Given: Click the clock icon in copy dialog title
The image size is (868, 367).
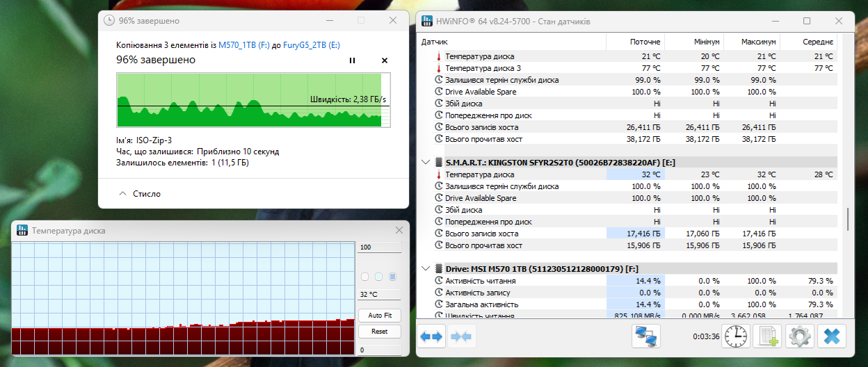Looking at the screenshot, I should [x=109, y=21].
